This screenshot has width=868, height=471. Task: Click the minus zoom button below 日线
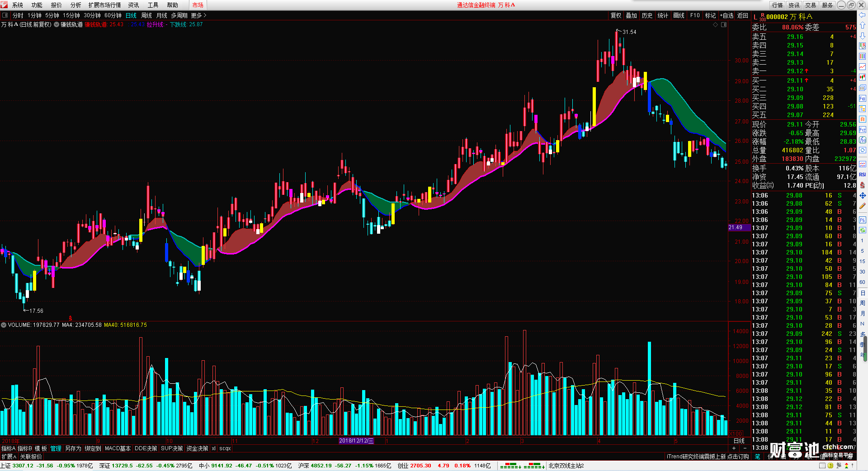pyautogui.click(x=745, y=448)
